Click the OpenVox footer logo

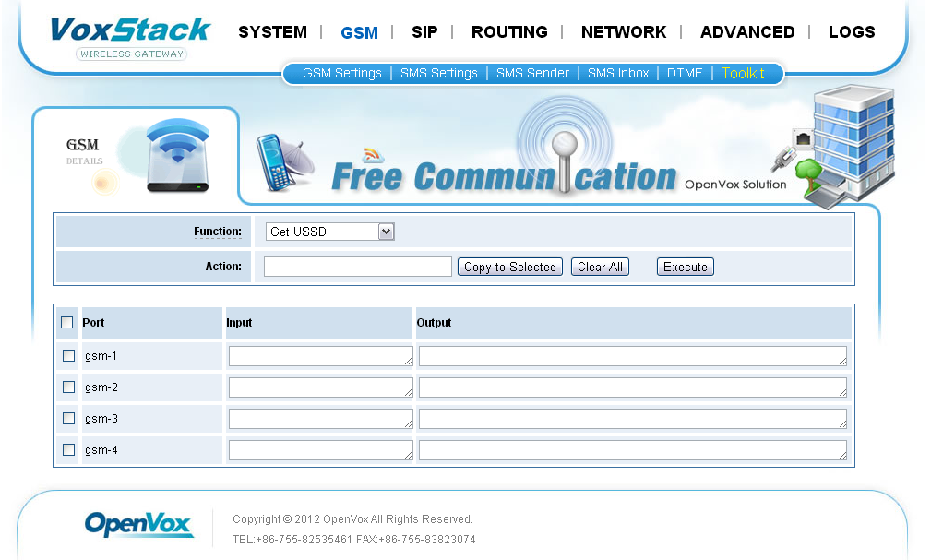click(x=138, y=524)
